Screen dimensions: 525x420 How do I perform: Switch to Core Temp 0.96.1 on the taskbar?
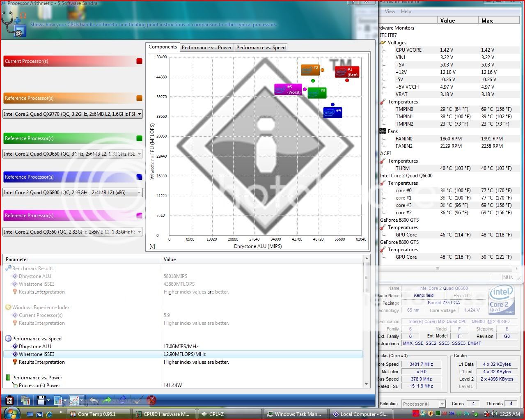point(99,414)
